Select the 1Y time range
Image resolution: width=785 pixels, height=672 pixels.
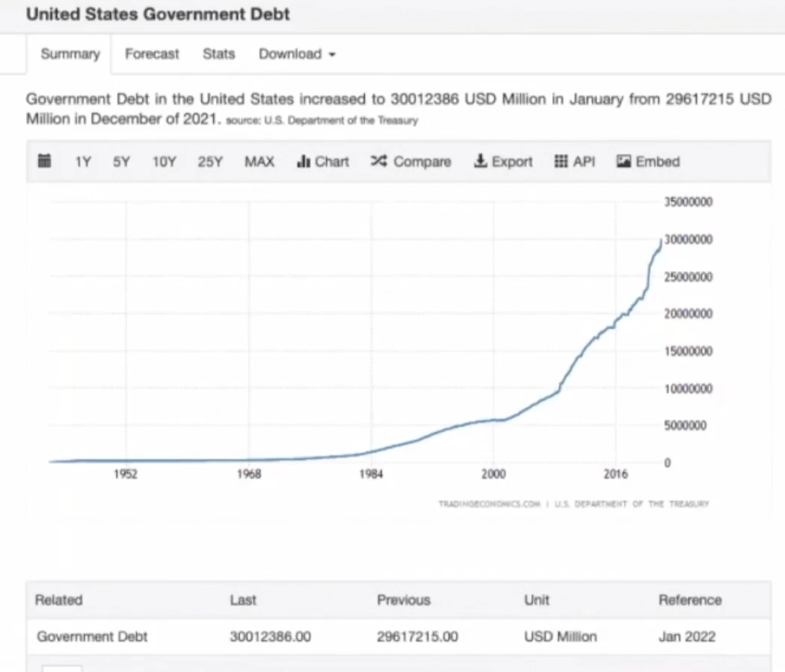click(82, 162)
